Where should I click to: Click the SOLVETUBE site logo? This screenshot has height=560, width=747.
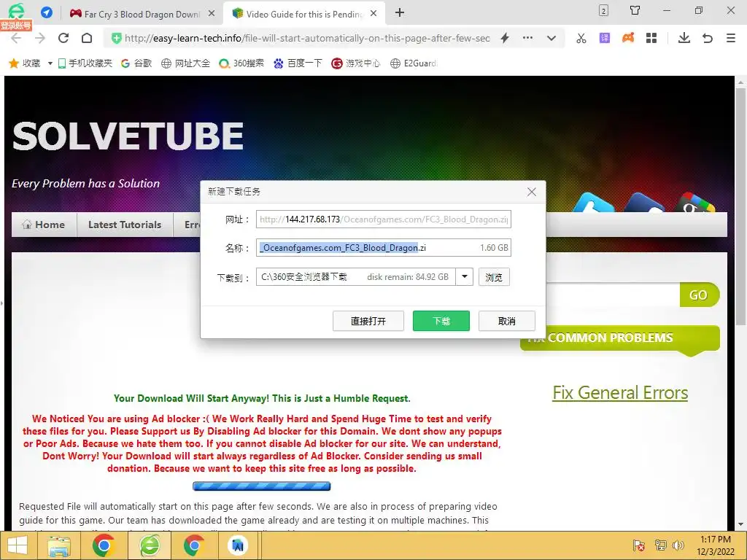[128, 136]
